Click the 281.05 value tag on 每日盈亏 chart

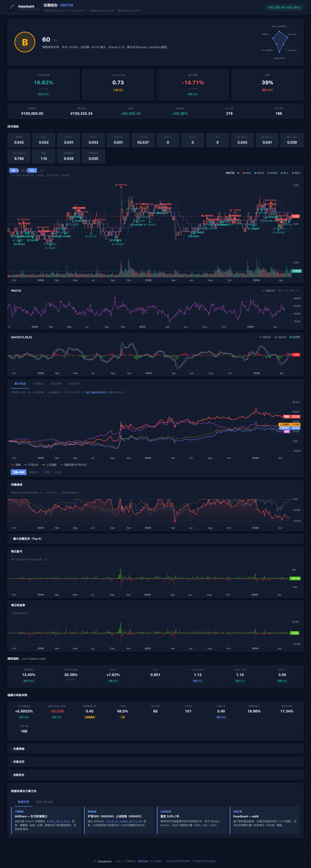click(295, 578)
